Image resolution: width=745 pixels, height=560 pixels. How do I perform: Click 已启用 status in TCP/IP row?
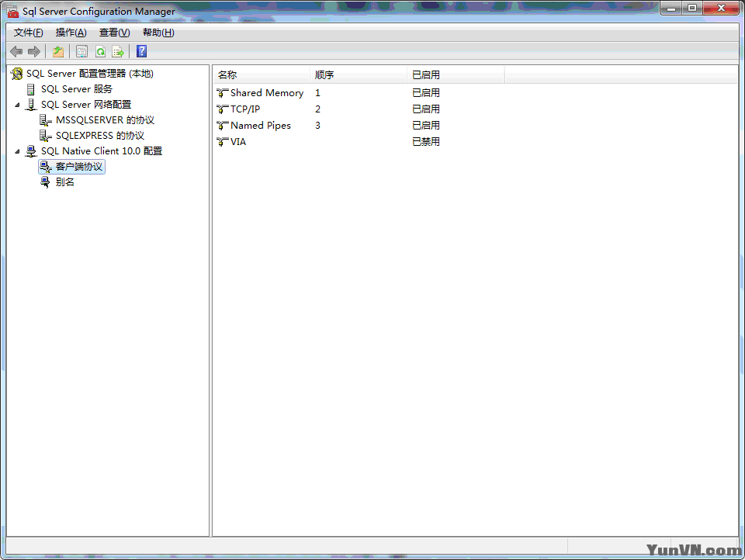click(426, 109)
